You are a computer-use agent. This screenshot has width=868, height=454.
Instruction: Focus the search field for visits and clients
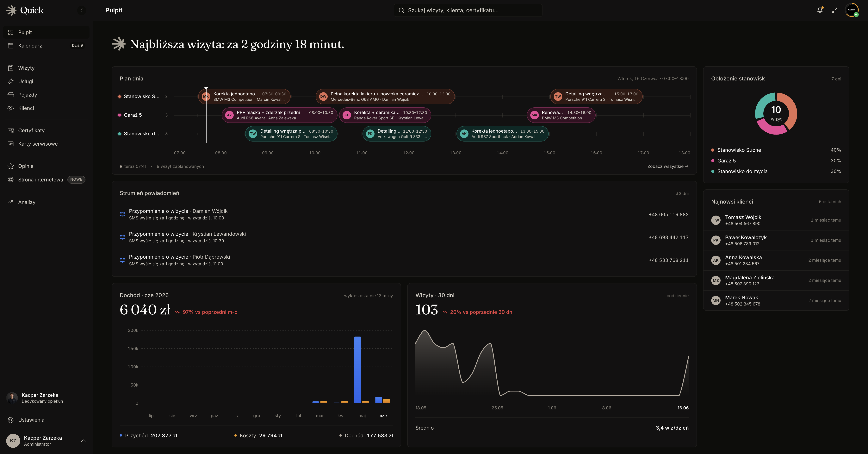click(468, 10)
